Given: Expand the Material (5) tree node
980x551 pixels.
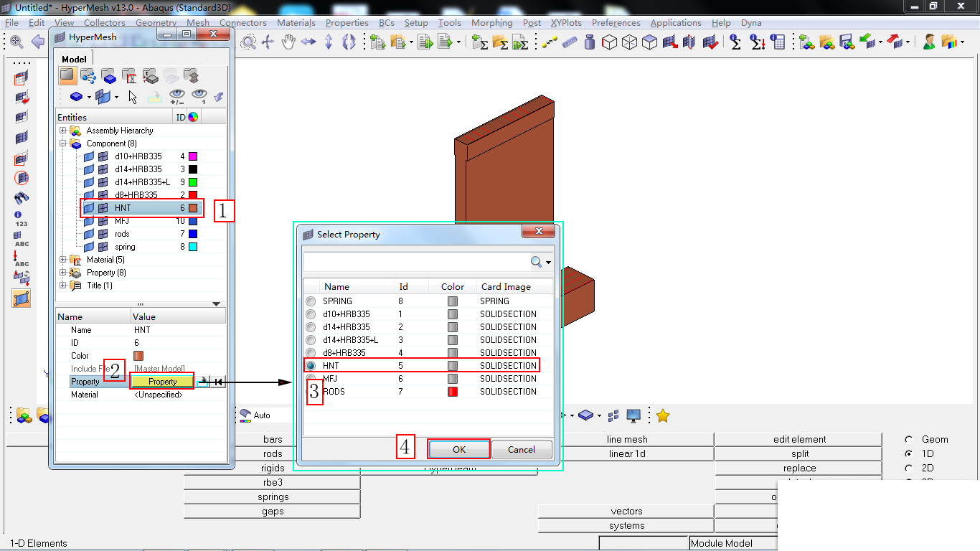Looking at the screenshot, I should click(63, 260).
